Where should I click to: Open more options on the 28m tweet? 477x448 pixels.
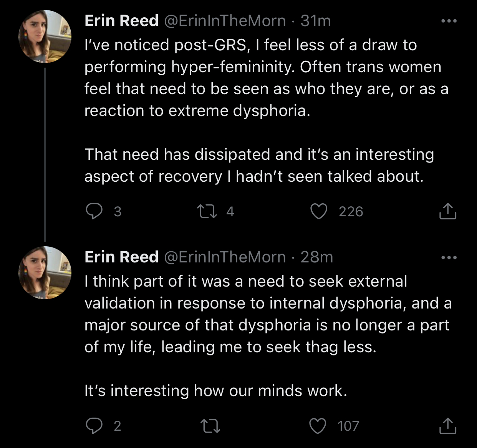(x=449, y=257)
